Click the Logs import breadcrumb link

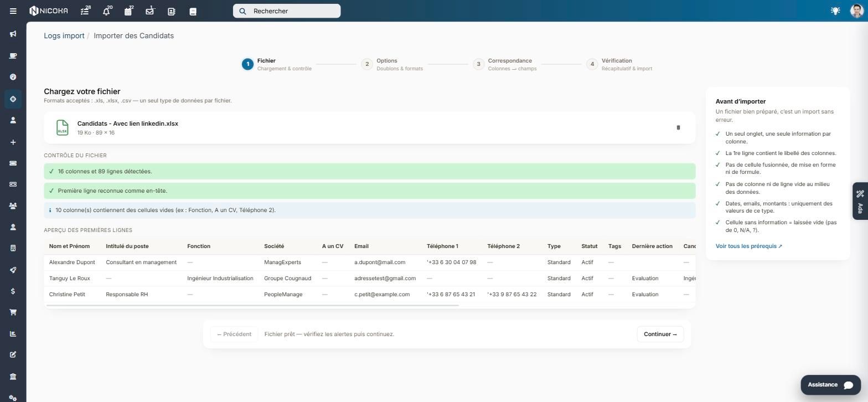pyautogui.click(x=64, y=35)
